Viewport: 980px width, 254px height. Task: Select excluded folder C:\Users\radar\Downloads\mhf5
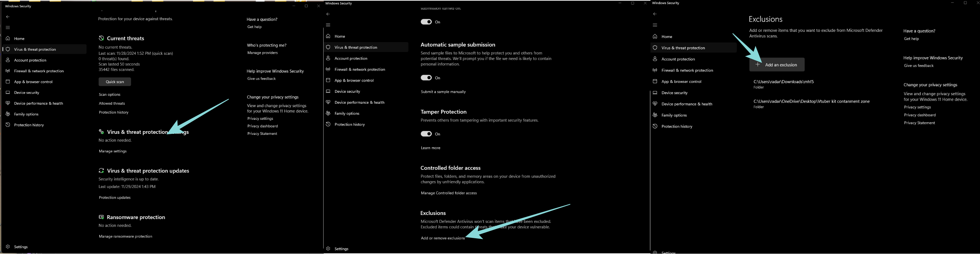point(784,84)
